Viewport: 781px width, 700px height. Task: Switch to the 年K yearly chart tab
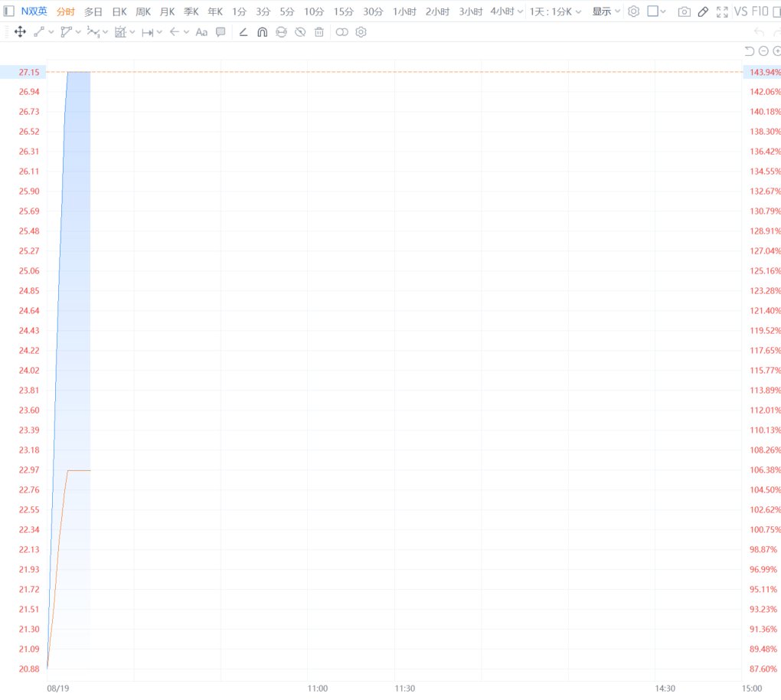tap(215, 11)
